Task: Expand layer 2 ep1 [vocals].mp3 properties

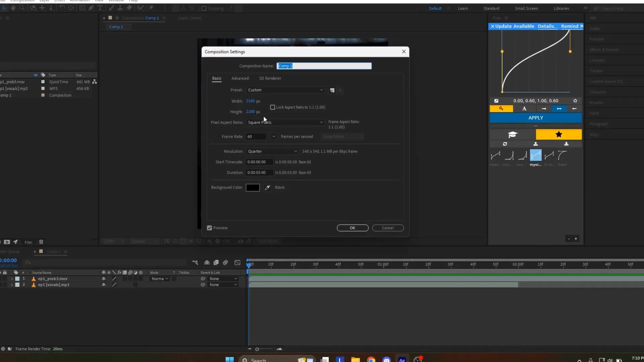Action: [x=12, y=285]
